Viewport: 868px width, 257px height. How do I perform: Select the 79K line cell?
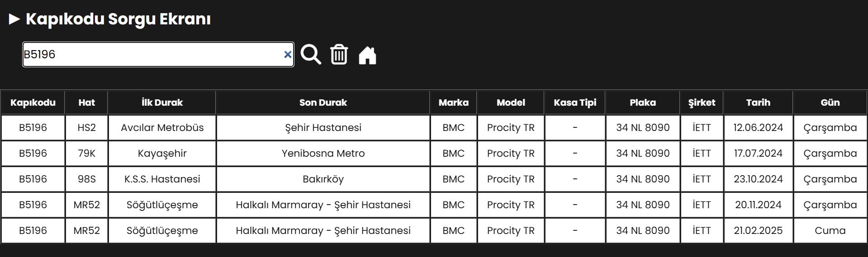[86, 154]
